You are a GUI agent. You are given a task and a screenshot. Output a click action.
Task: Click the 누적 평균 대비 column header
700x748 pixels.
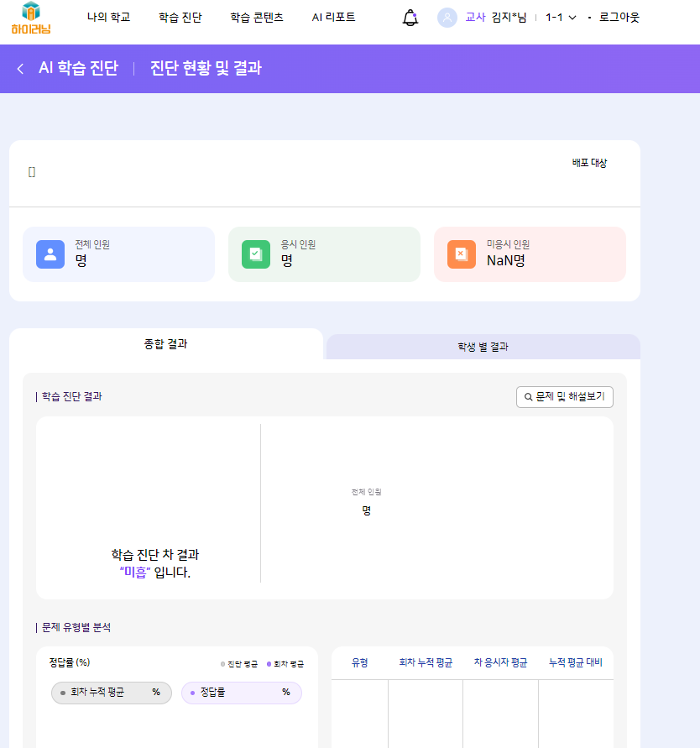(x=575, y=662)
